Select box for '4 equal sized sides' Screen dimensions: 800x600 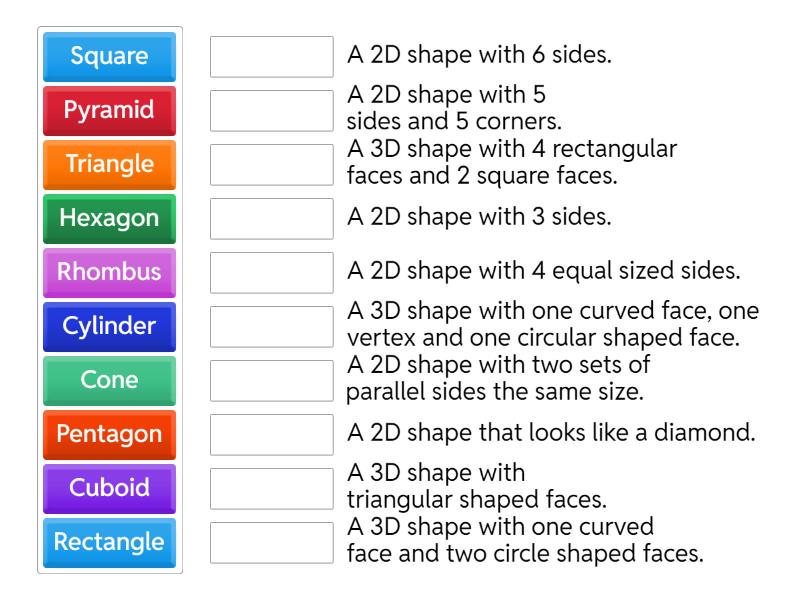coord(272,272)
